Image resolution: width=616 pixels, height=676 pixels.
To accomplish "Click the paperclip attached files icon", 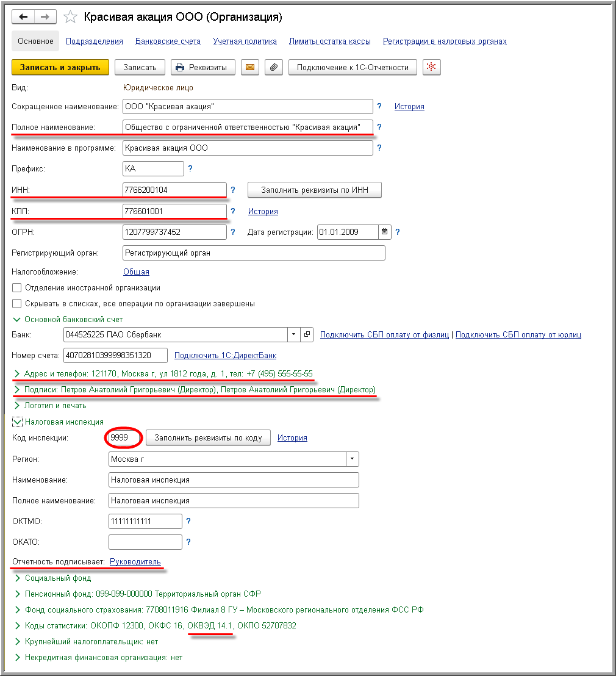I will [273, 67].
